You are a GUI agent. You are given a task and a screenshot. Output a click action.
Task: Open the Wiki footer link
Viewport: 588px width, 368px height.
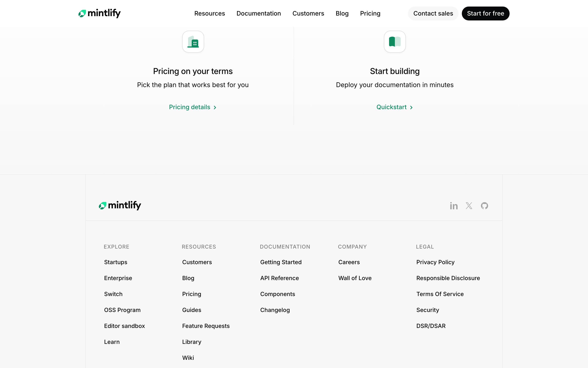tap(188, 358)
